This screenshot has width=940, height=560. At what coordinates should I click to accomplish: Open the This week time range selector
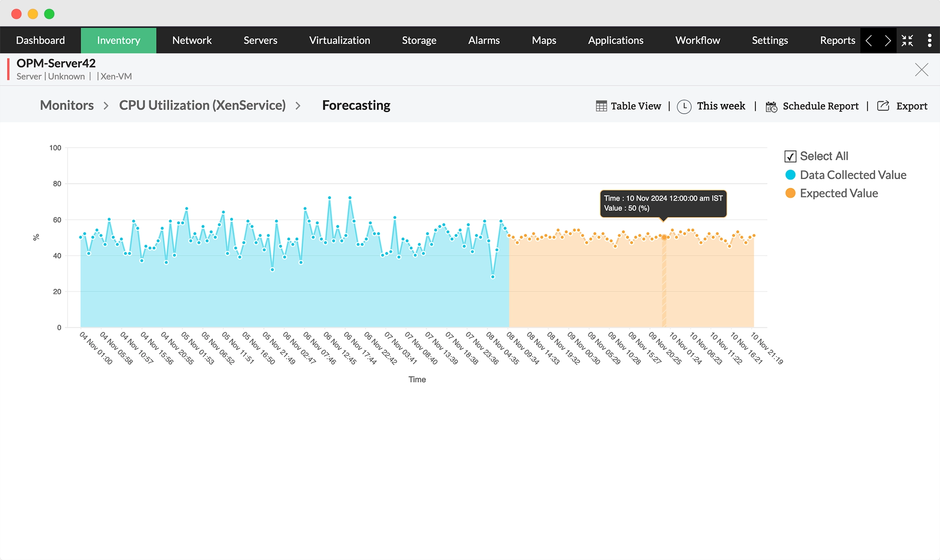721,106
